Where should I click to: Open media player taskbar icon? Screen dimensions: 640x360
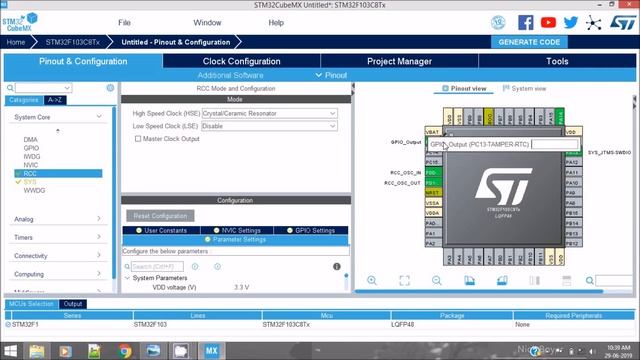click(65, 351)
